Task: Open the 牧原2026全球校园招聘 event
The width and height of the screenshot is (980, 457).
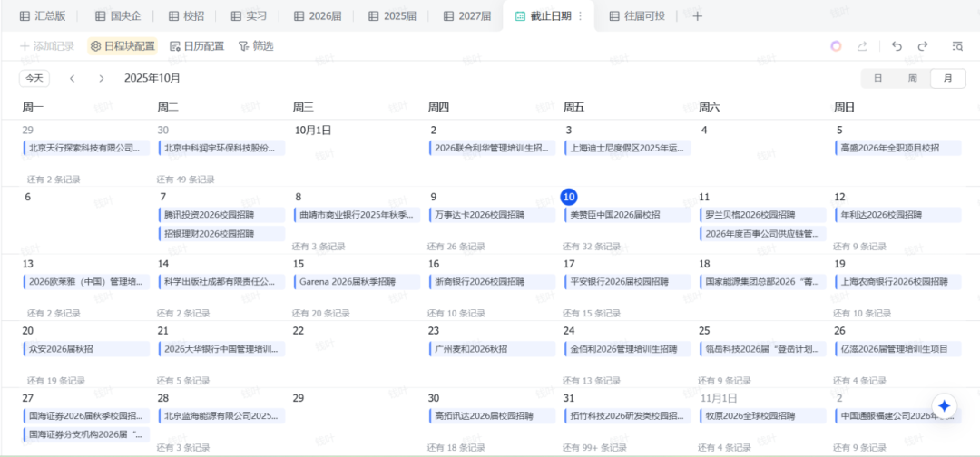Action: tap(763, 416)
